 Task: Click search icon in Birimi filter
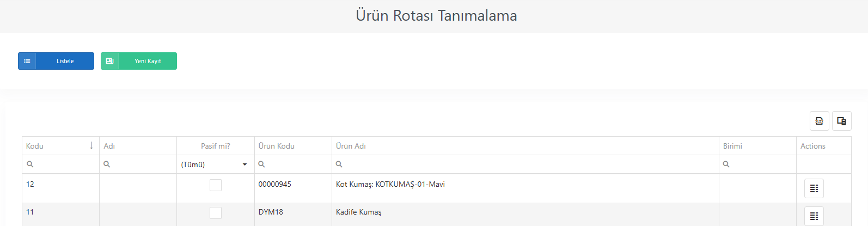pos(726,164)
